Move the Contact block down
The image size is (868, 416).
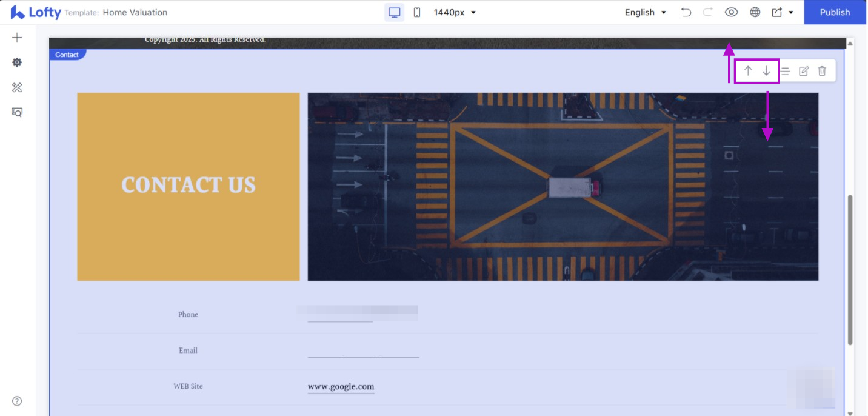[x=766, y=71]
